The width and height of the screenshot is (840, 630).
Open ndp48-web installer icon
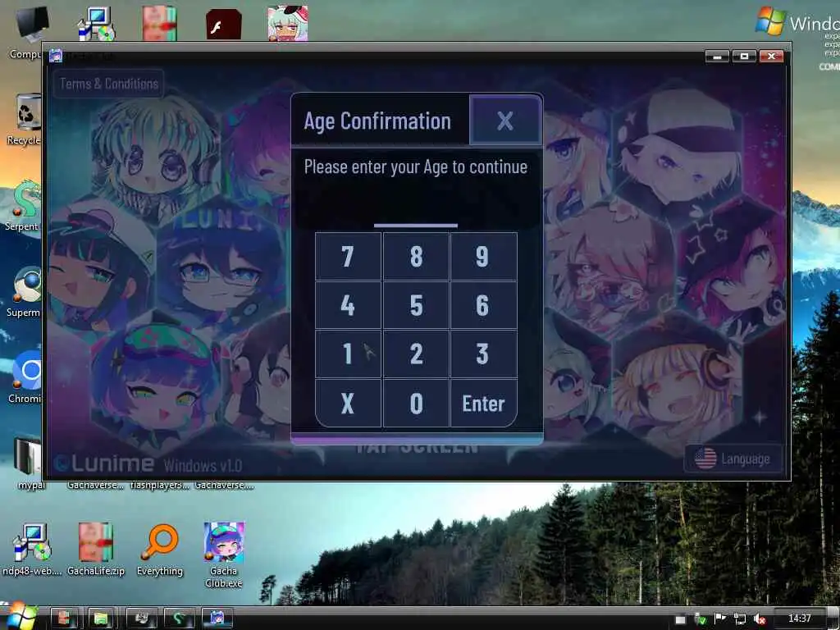point(32,550)
